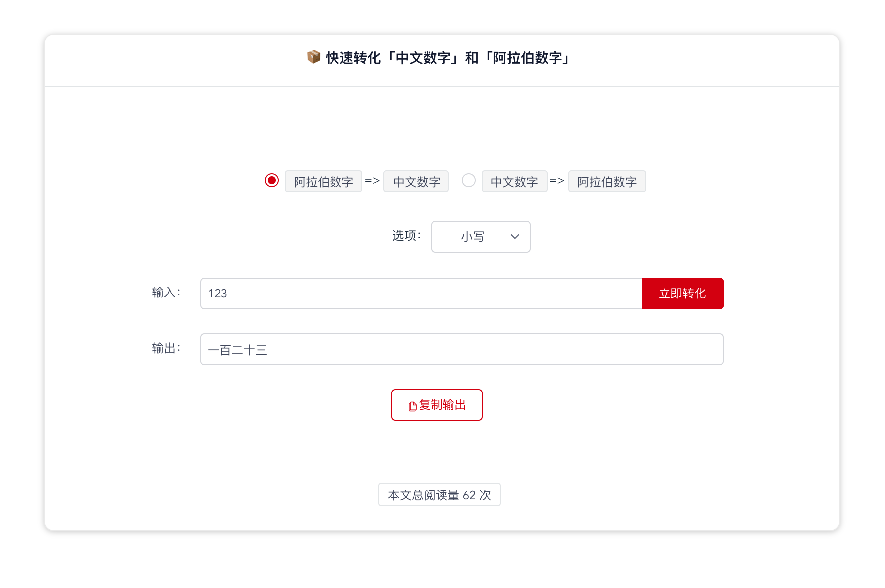This screenshot has width=885, height=588.
Task: Click the copy icon in 复制输出 button
Action: coord(412,406)
